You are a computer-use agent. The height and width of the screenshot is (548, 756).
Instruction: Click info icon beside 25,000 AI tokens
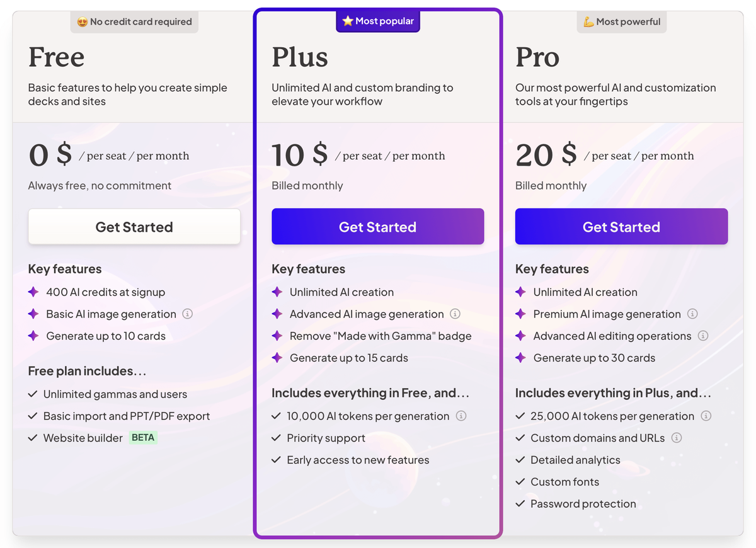pyautogui.click(x=706, y=416)
